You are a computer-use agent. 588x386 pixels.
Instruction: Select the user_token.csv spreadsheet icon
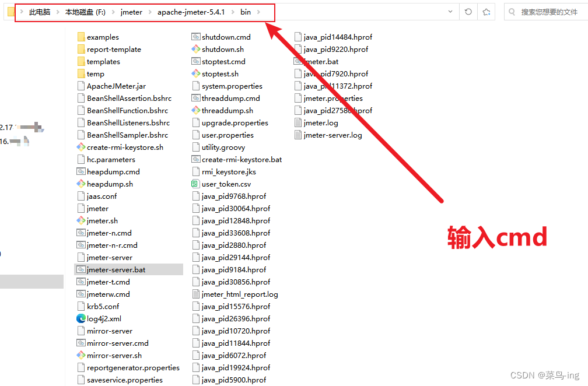pos(195,184)
